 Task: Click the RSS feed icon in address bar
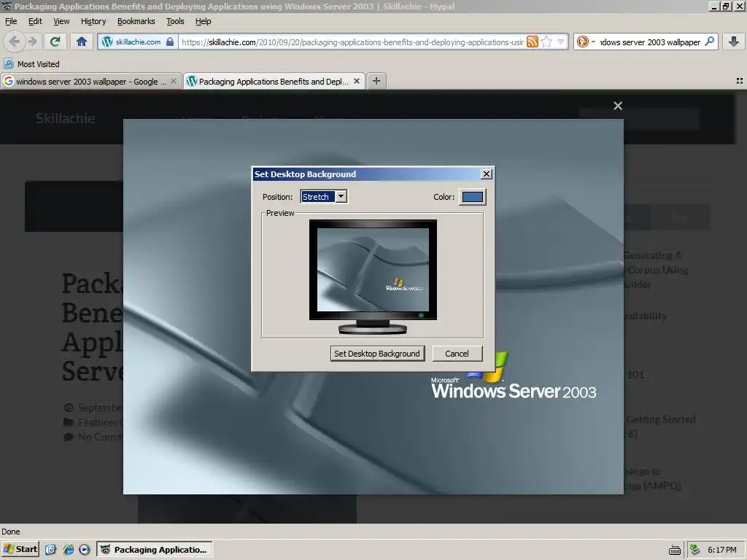532,42
